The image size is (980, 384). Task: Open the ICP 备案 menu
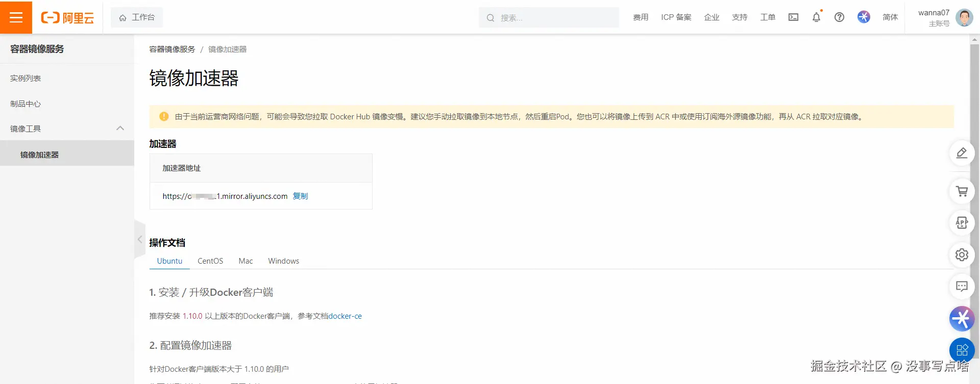[676, 17]
